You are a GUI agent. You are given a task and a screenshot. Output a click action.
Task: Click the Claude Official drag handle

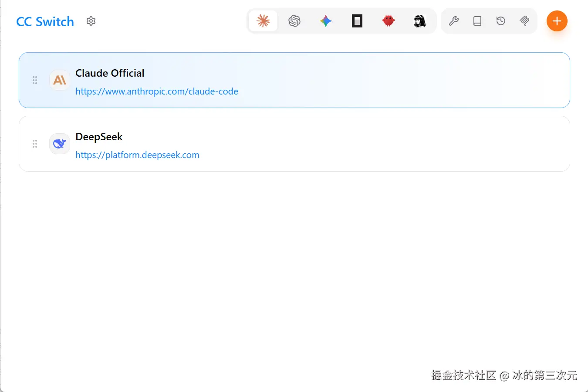coord(35,80)
